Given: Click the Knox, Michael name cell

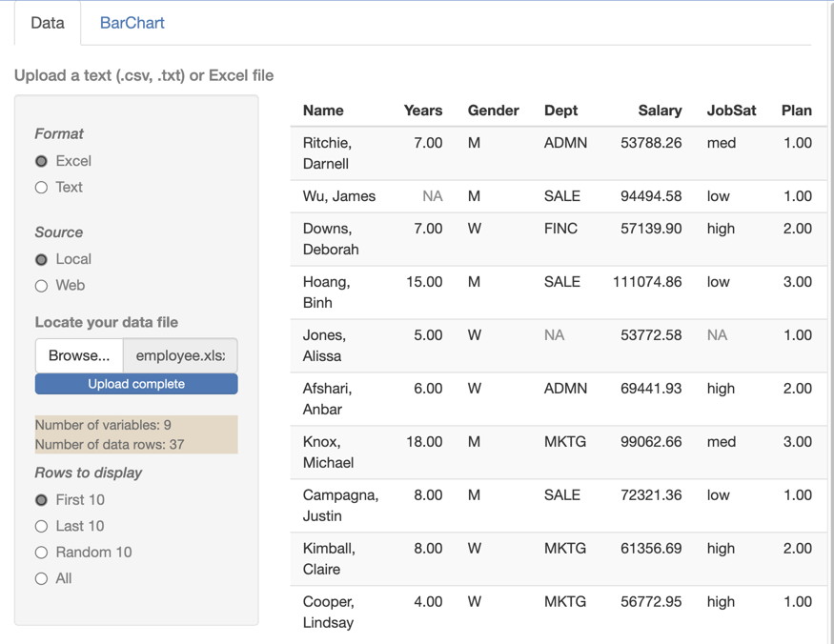Looking at the screenshot, I should click(x=328, y=453).
